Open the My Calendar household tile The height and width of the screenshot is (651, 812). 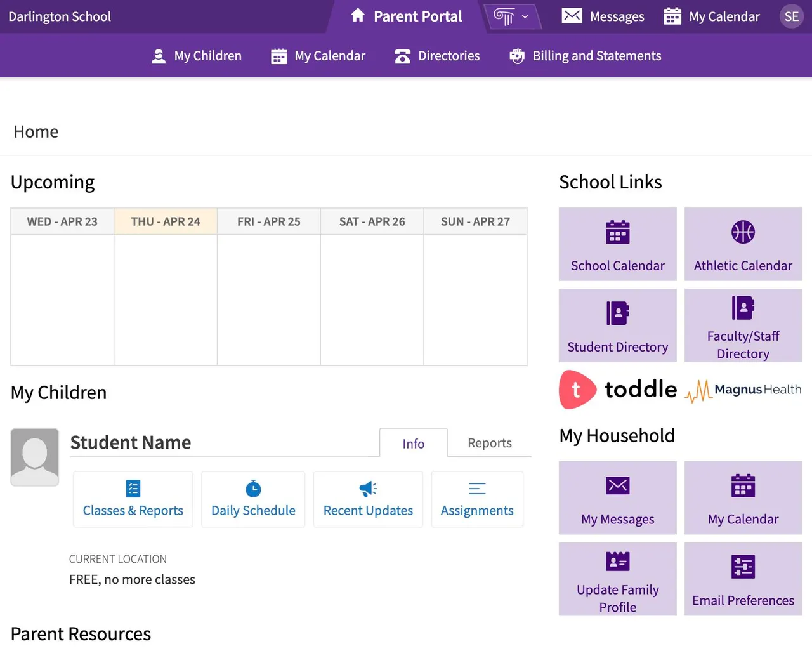click(x=743, y=498)
